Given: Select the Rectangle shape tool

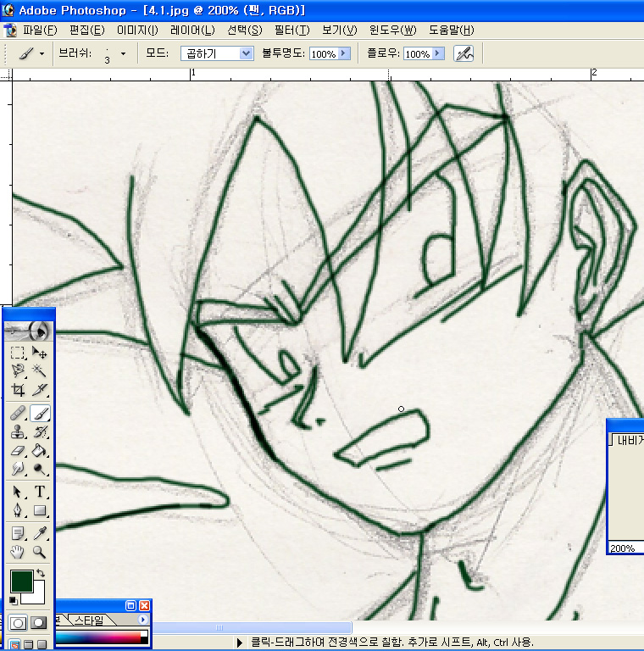Looking at the screenshot, I should pos(40,509).
